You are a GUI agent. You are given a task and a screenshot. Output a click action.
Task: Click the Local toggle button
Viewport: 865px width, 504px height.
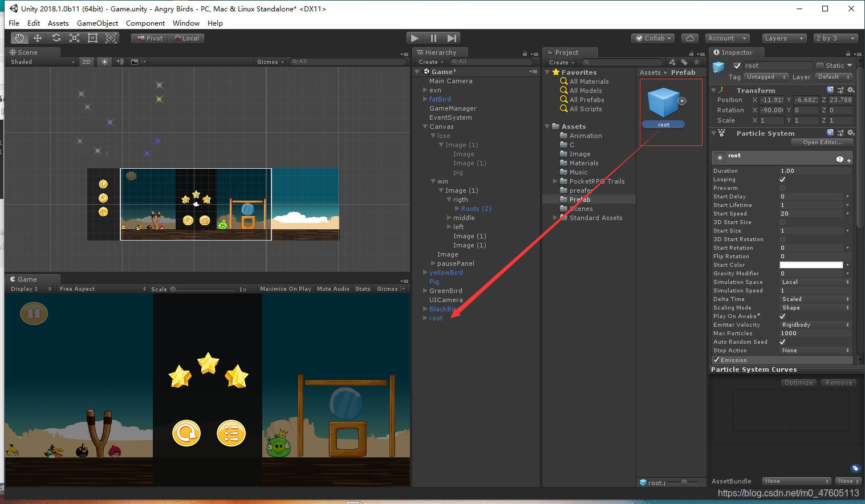click(x=186, y=38)
